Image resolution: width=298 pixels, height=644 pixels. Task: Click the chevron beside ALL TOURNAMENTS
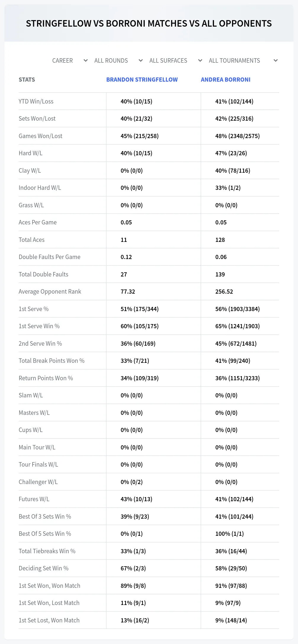tap(276, 61)
